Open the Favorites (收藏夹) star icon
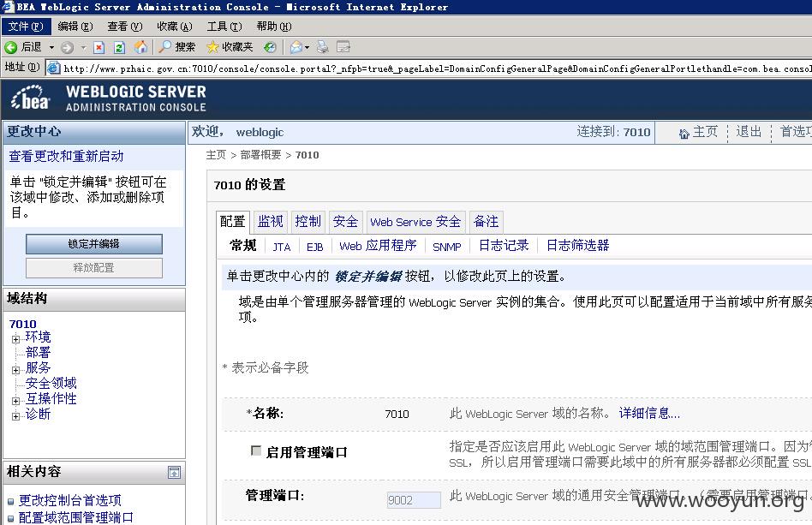Screen dimensions: 812x525 212,47
